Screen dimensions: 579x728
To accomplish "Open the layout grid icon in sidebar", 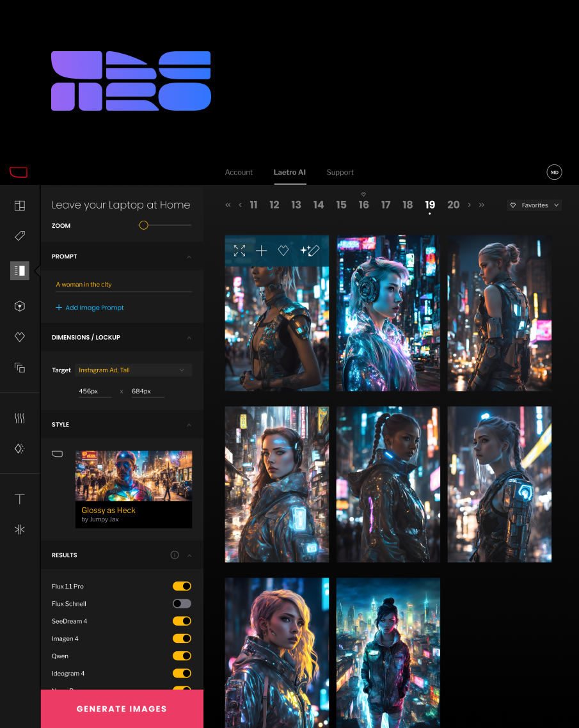I will pos(19,205).
